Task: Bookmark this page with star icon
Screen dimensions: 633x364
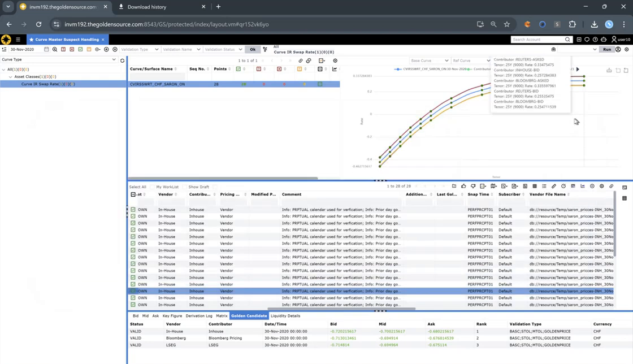Action: [507, 24]
